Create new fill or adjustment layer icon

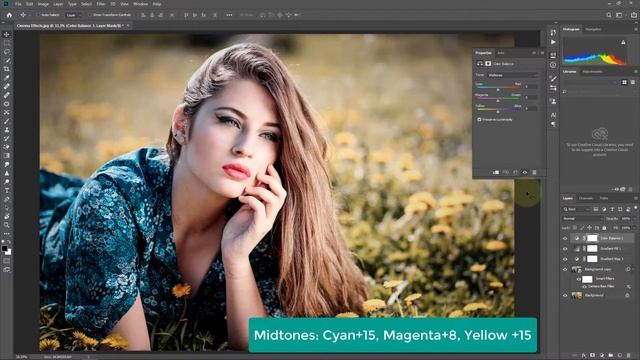pyautogui.click(x=601, y=356)
